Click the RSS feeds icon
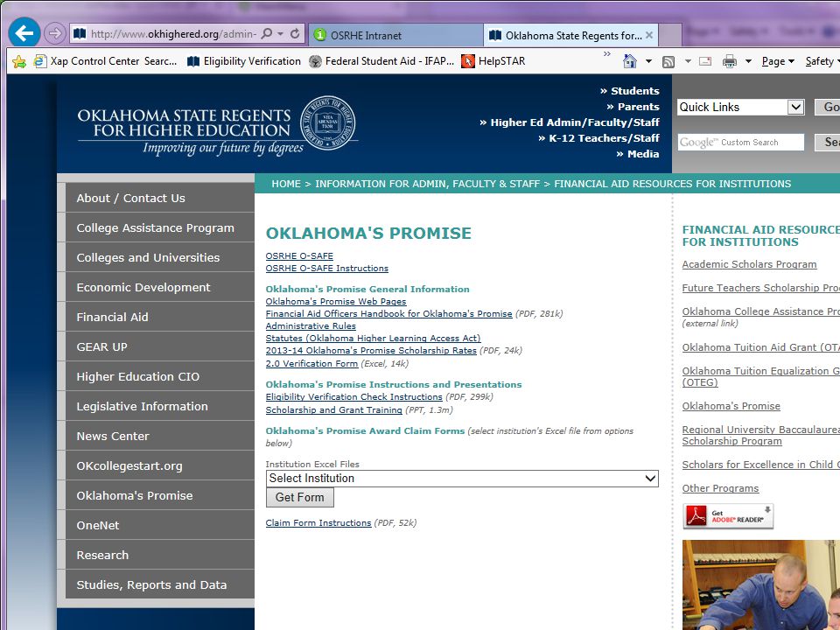This screenshot has height=630, width=840. [x=668, y=61]
